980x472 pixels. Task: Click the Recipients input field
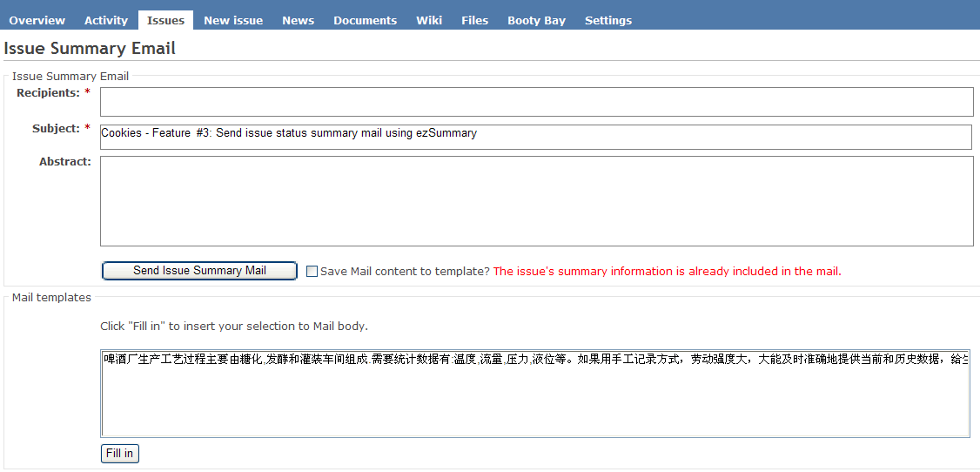point(536,102)
